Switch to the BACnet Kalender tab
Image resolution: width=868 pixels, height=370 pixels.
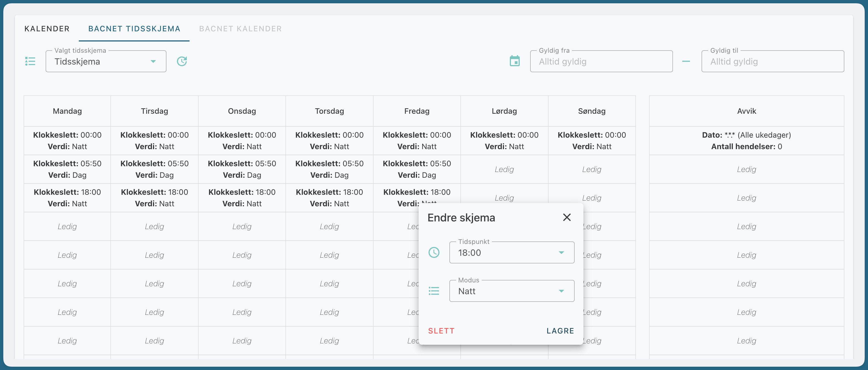[x=240, y=29]
